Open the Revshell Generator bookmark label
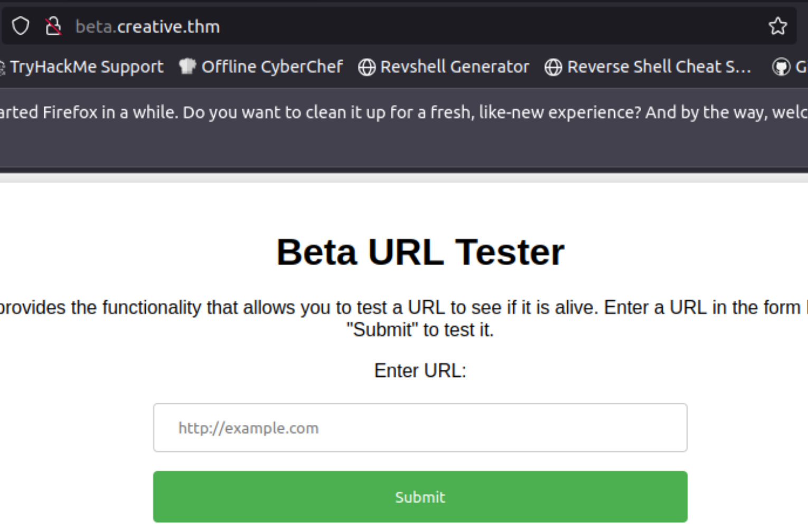 pyautogui.click(x=454, y=66)
